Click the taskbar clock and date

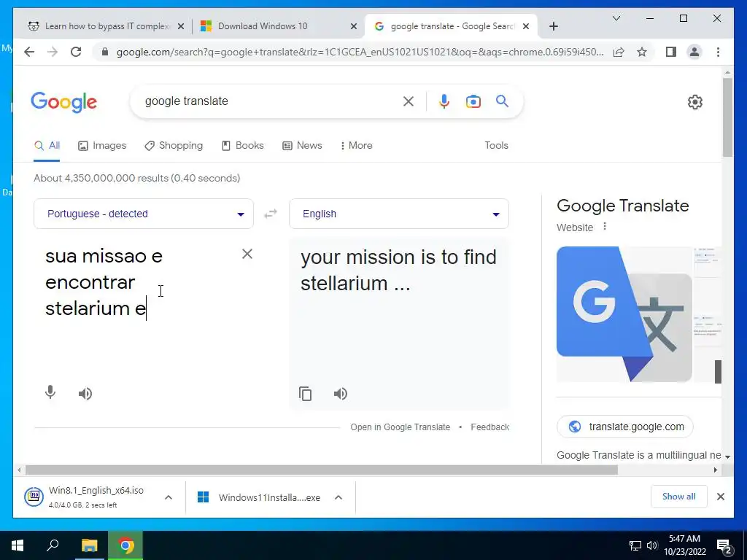pos(684,545)
